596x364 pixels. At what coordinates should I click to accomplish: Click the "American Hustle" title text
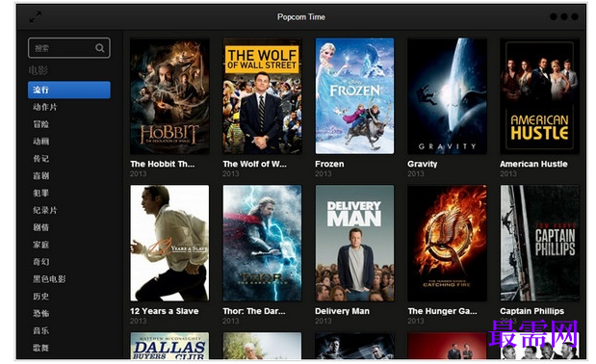pos(533,164)
